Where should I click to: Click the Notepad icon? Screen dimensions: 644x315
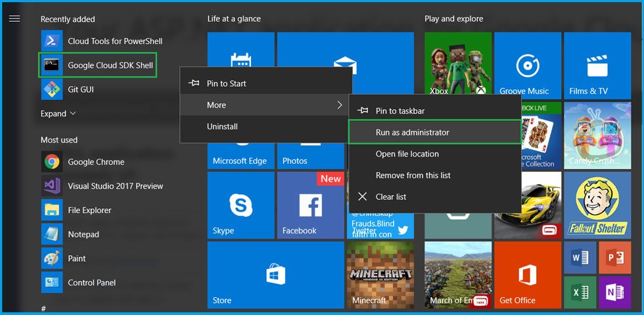(x=52, y=234)
